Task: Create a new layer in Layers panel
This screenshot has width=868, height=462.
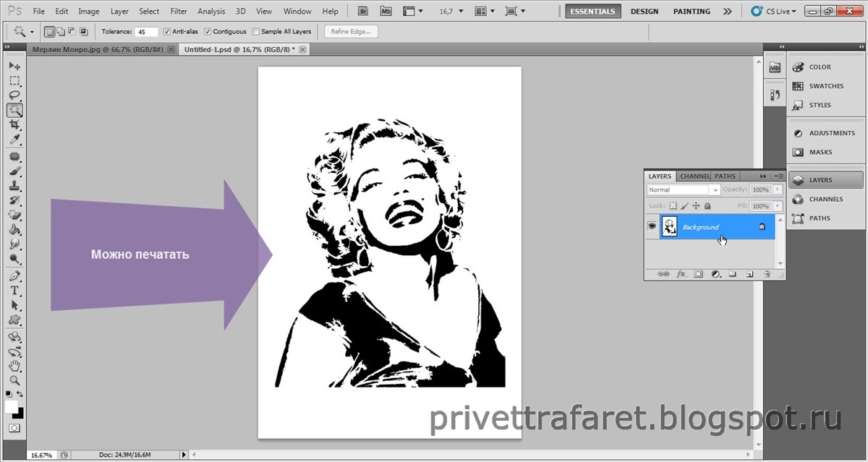Action: (x=749, y=274)
